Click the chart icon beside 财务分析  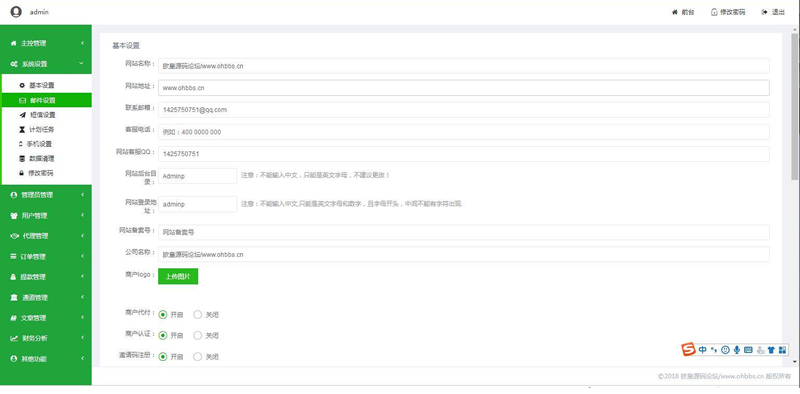[14, 338]
